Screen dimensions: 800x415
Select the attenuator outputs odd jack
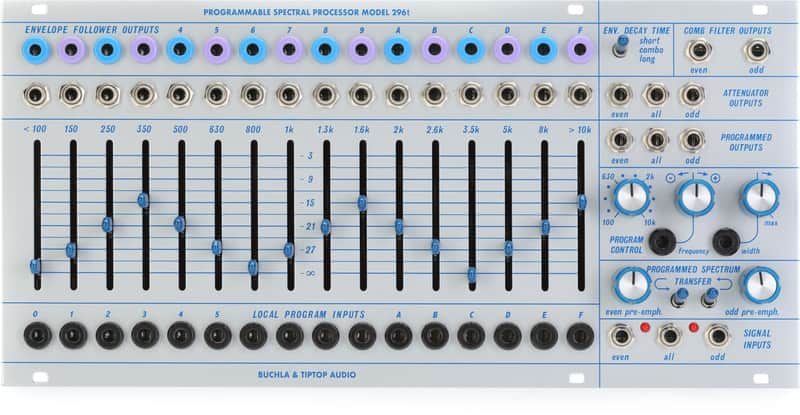coord(692,95)
